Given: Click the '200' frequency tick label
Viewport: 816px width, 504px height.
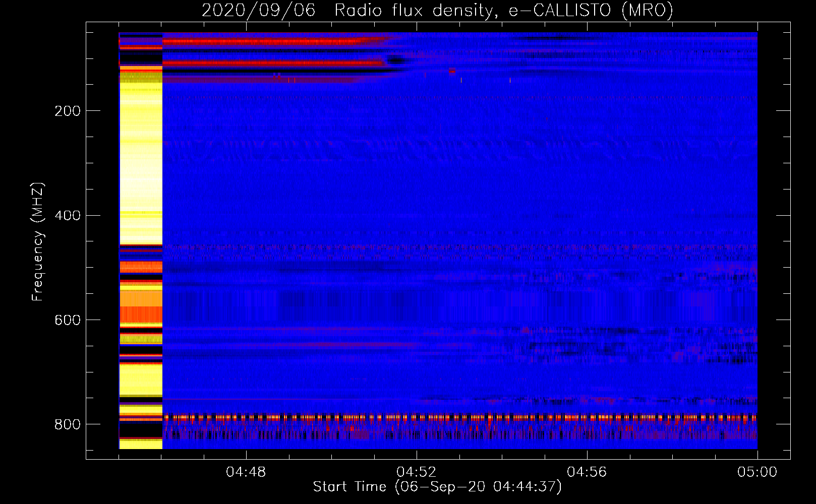Looking at the screenshot, I should point(67,111).
